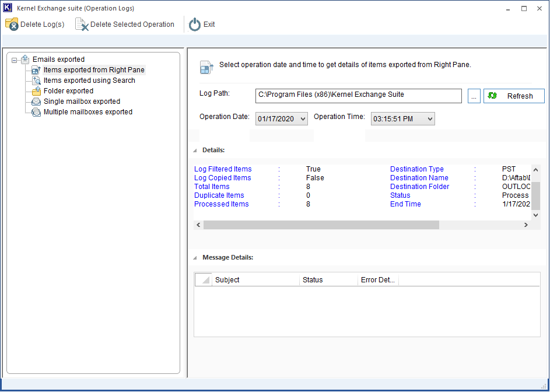Viewport: 550px width, 392px height.
Task: Click the green Refresh arrows icon
Action: coord(492,96)
